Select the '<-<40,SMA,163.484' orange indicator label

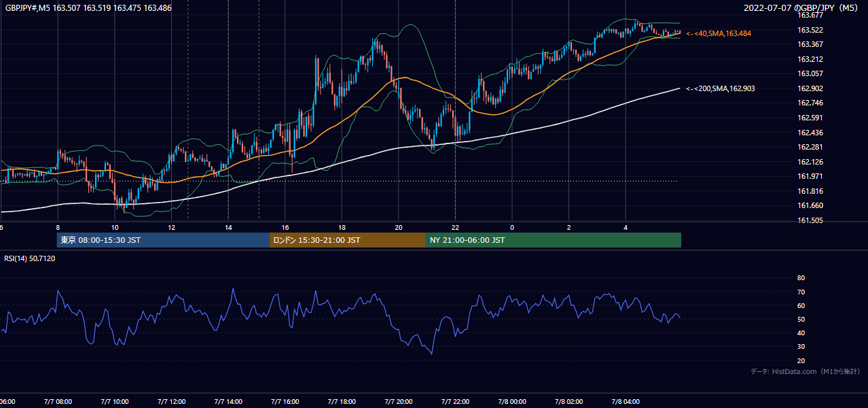(x=719, y=33)
